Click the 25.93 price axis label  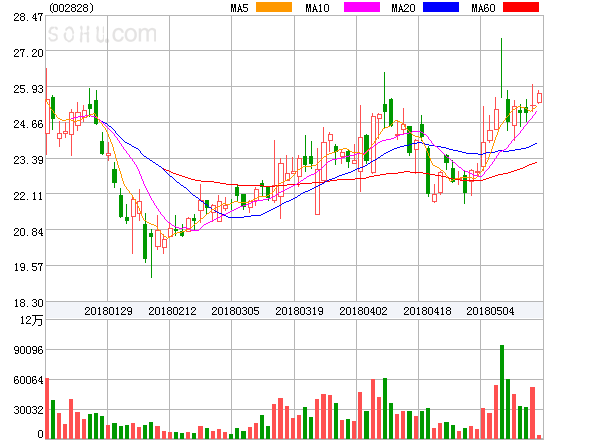coord(28,89)
